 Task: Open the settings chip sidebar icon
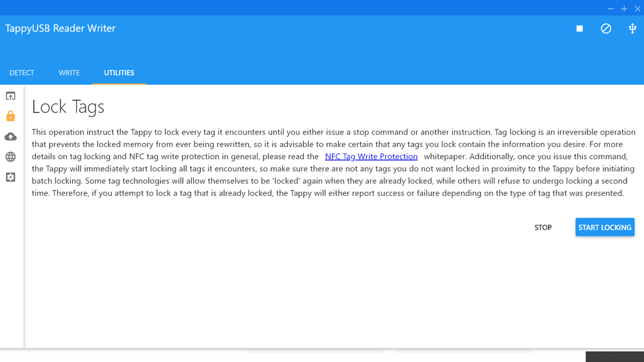pyautogui.click(x=11, y=177)
